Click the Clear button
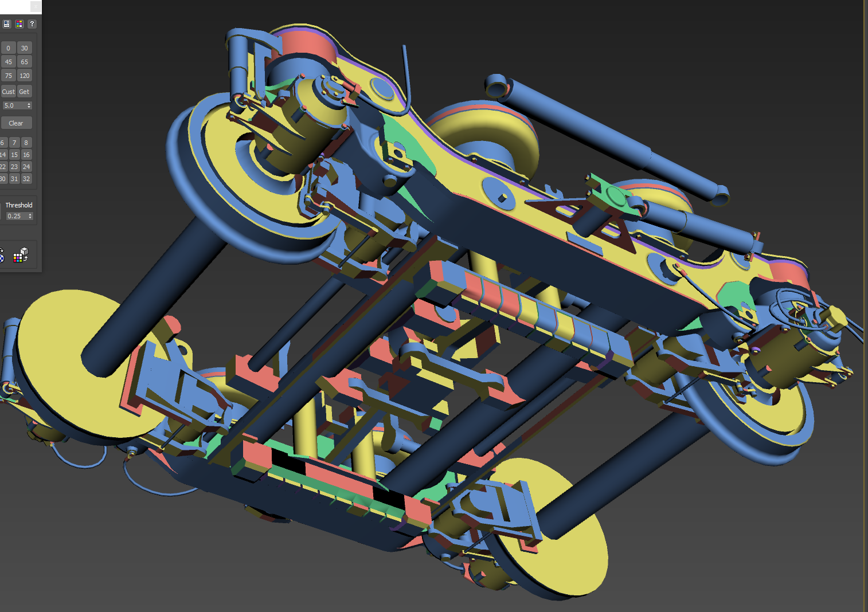This screenshot has height=612, width=868. point(16,123)
